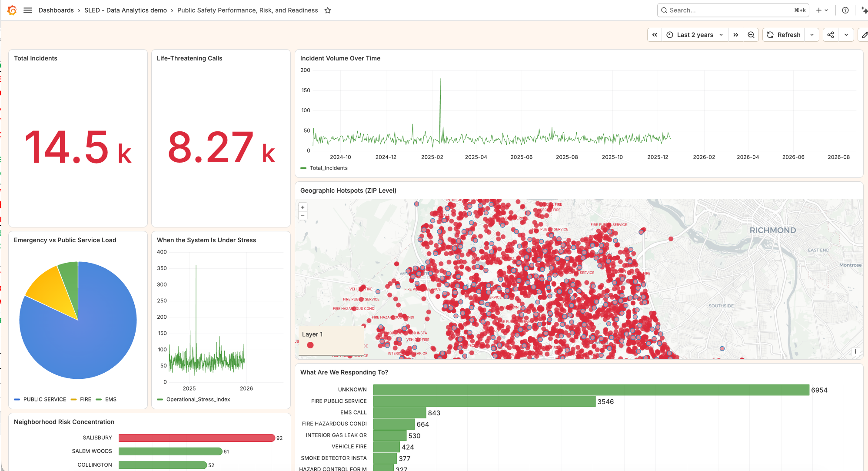Click the Layer 1 red marker swatch
Viewport: 868px width, 471px height.
pos(310,345)
